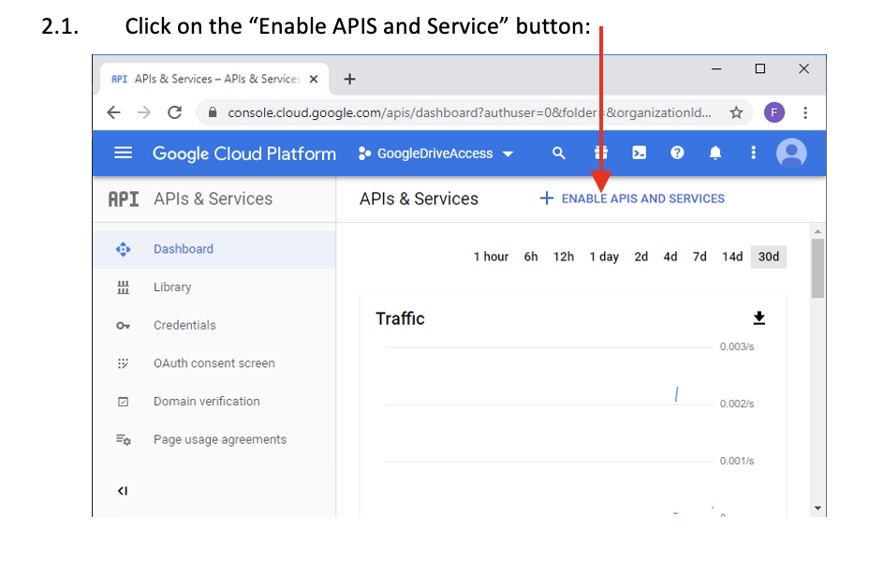Show notifications bell
The height and width of the screenshot is (588, 884).
715,153
